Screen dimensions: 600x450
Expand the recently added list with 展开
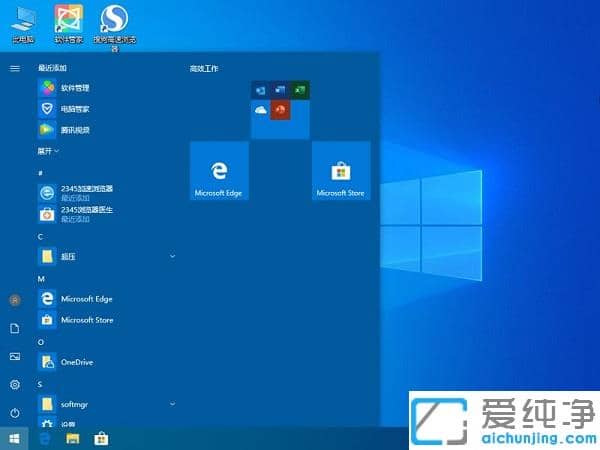[x=48, y=151]
